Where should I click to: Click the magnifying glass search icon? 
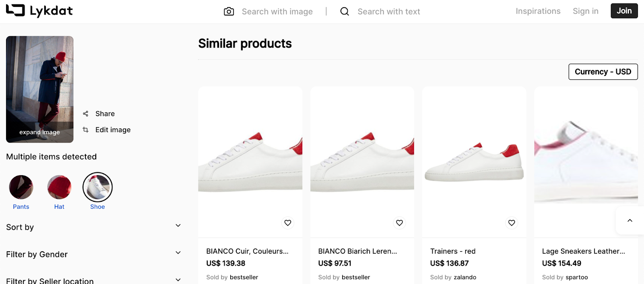[345, 12]
